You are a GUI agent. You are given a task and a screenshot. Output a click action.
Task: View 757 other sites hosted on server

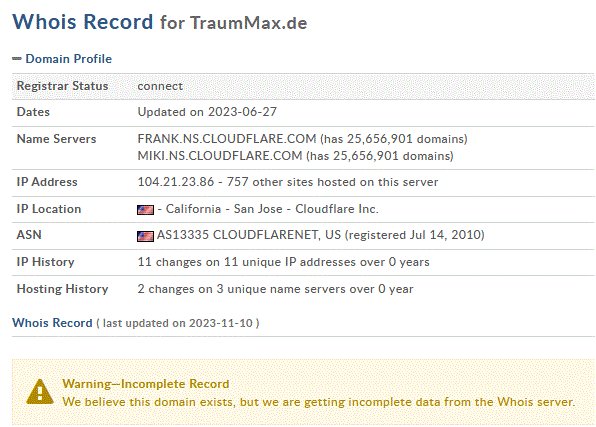point(332,182)
